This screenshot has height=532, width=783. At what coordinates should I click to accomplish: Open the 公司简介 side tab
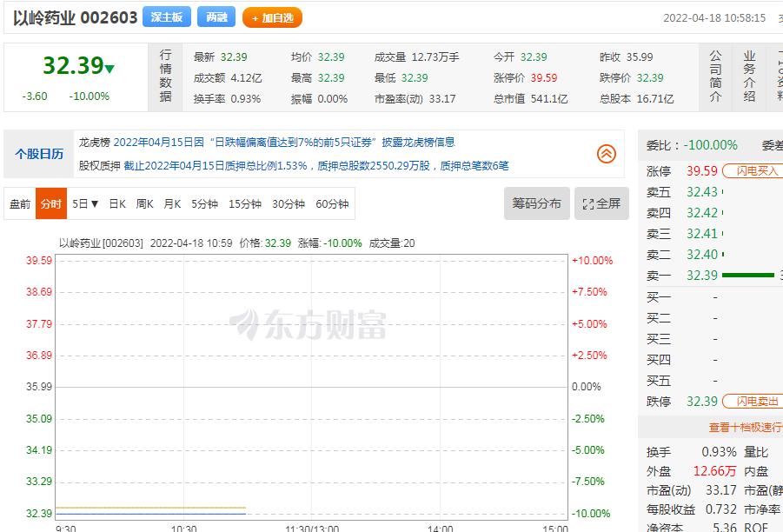pyautogui.click(x=715, y=76)
